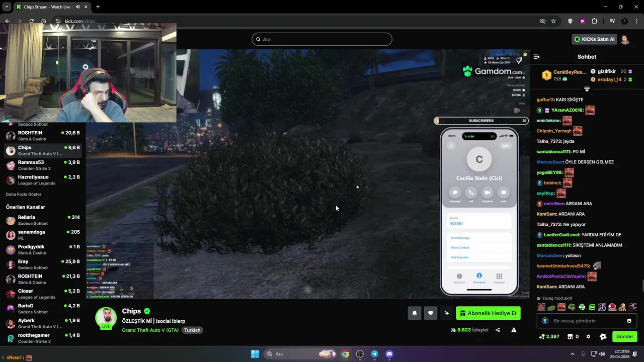Click Abonelik Hediye Et button
The width and height of the screenshot is (644, 362).
pos(488,313)
